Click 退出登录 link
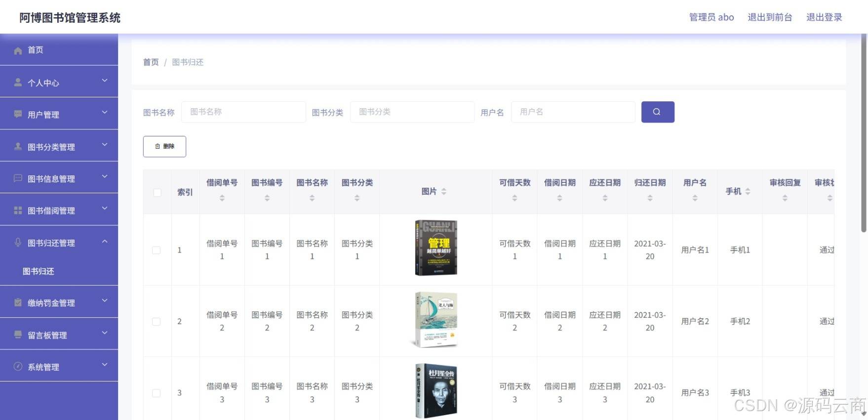The image size is (868, 420). tap(824, 17)
